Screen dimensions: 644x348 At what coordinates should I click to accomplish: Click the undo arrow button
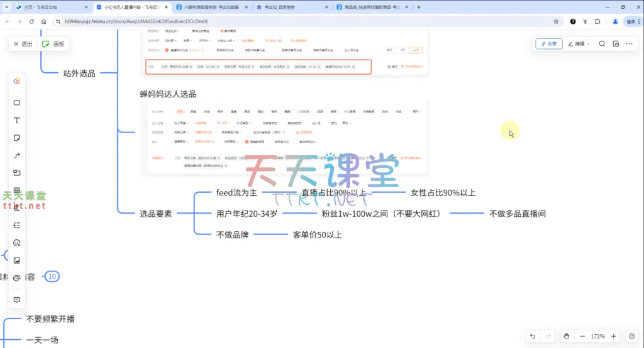click(533, 336)
